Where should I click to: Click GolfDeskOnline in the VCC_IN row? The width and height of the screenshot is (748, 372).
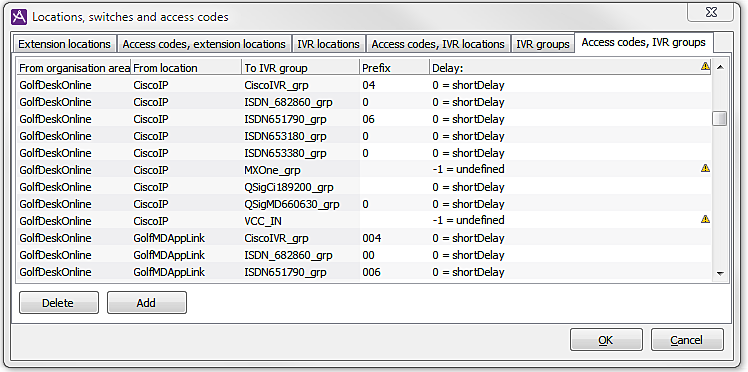[x=55, y=221]
